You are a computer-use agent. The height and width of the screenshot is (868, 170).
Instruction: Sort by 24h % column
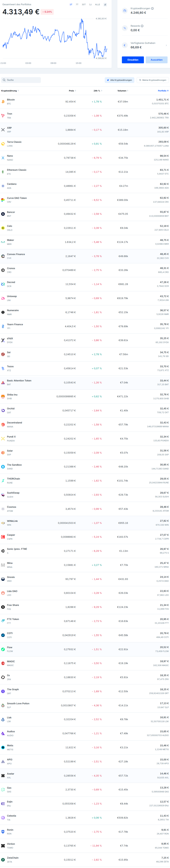point(97,91)
